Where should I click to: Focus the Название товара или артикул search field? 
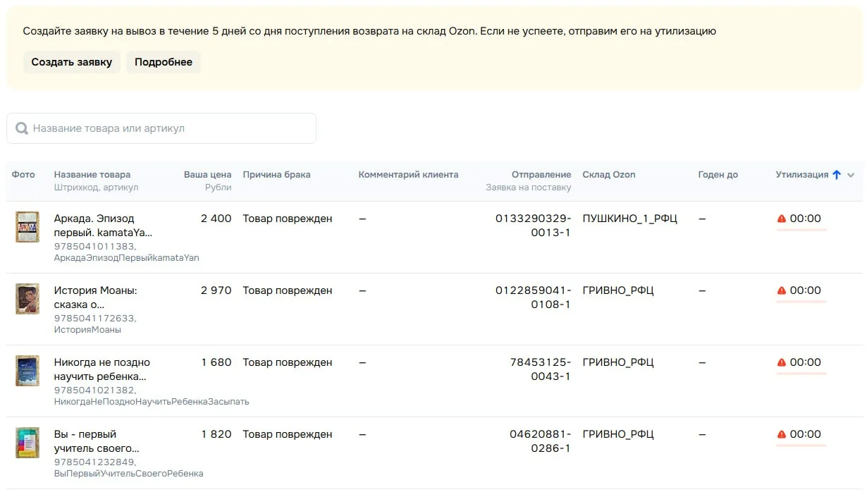[x=161, y=128]
